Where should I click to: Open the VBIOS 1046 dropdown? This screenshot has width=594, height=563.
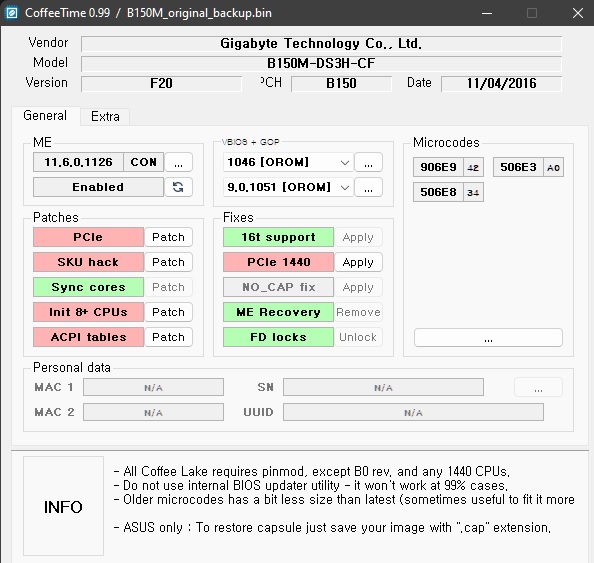pyautogui.click(x=288, y=162)
